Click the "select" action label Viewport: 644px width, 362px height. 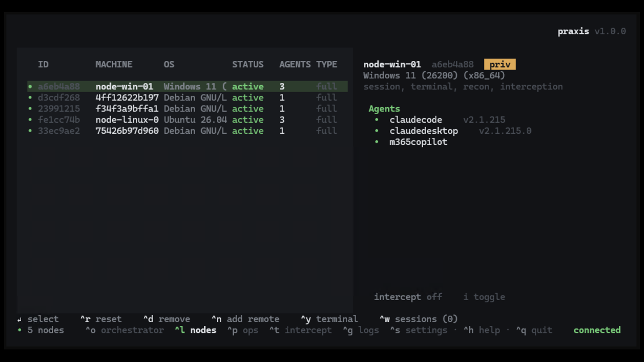43,319
